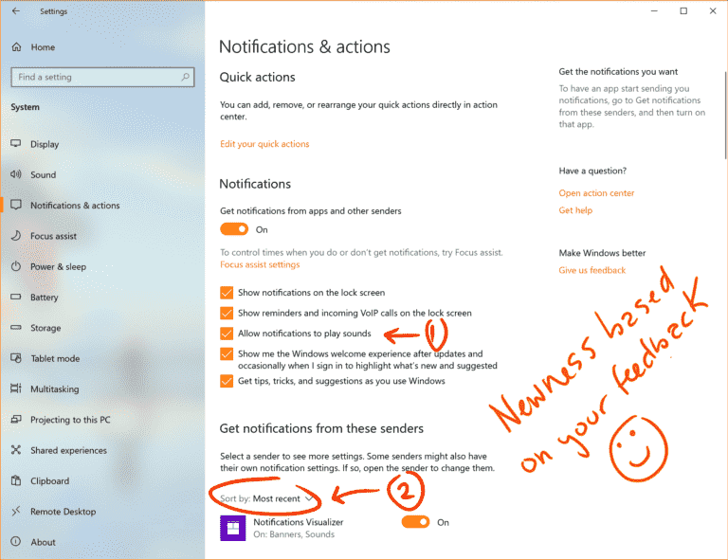Uncheck Windows welcome experience checkbox

coord(227,353)
